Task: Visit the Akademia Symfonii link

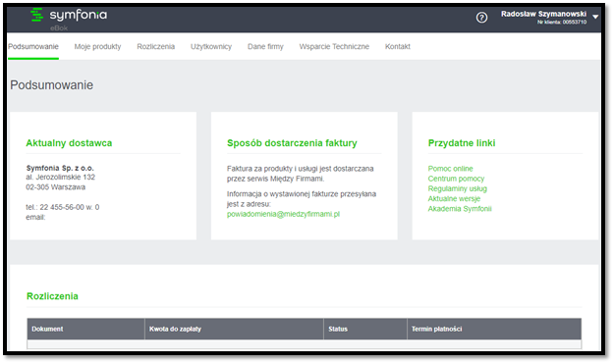Action: click(460, 209)
